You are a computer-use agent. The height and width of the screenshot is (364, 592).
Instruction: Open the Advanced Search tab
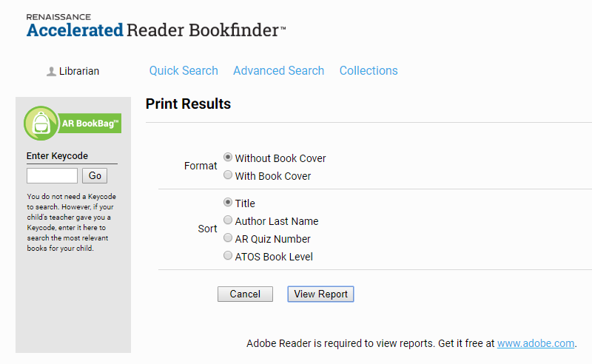(x=279, y=70)
